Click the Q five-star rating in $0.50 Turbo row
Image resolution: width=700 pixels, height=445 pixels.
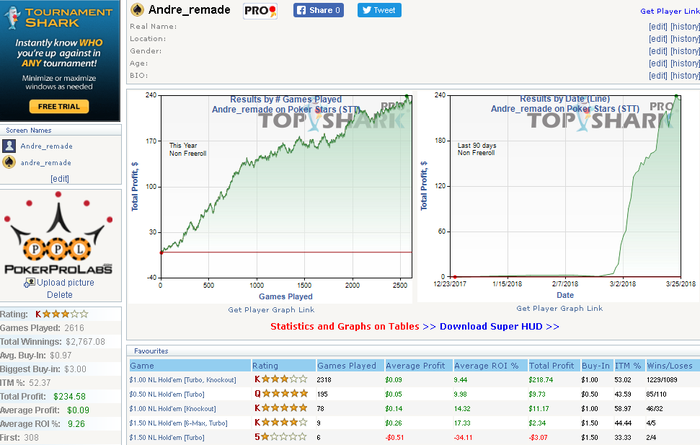[281, 394]
